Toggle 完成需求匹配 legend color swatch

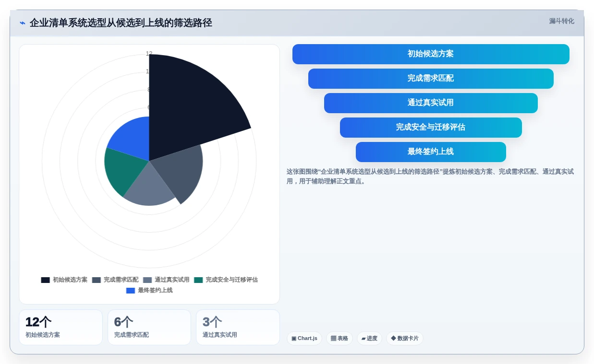(x=97, y=280)
